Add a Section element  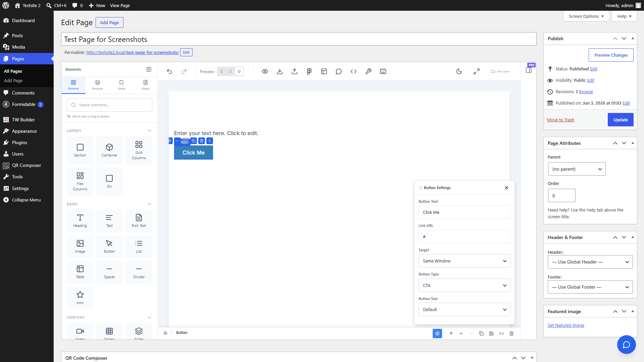point(80,150)
